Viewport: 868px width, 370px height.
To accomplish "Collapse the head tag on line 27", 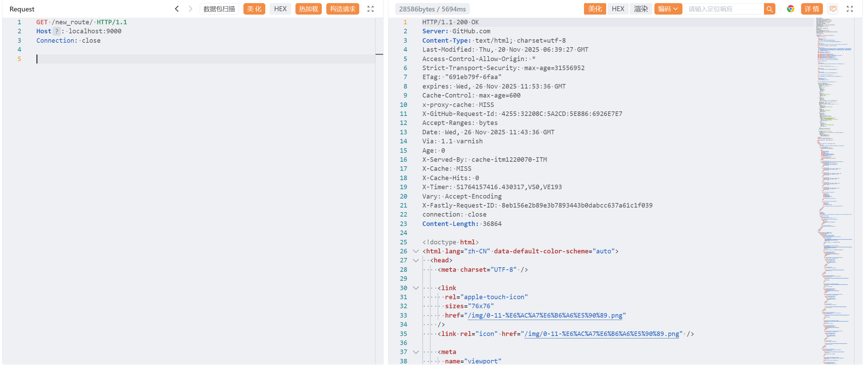I will pyautogui.click(x=416, y=260).
